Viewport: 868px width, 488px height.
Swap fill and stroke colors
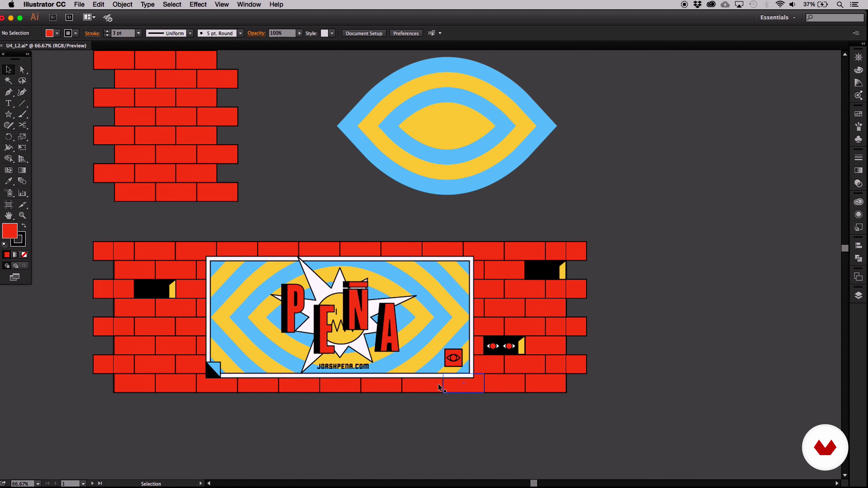(x=24, y=225)
